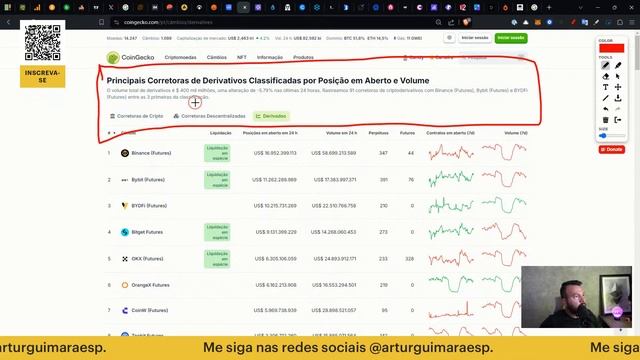Click the INSCREVA-SE button
640x360 pixels.
pyautogui.click(x=42, y=77)
